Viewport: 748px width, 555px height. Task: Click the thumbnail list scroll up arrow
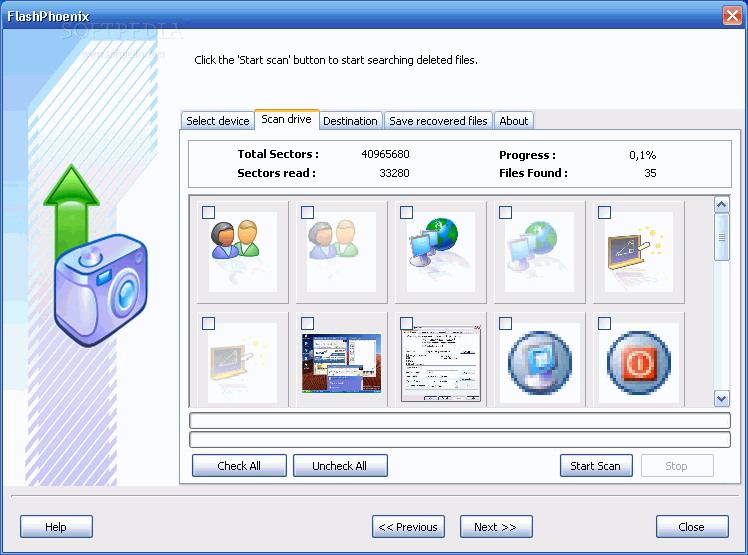[x=722, y=205]
